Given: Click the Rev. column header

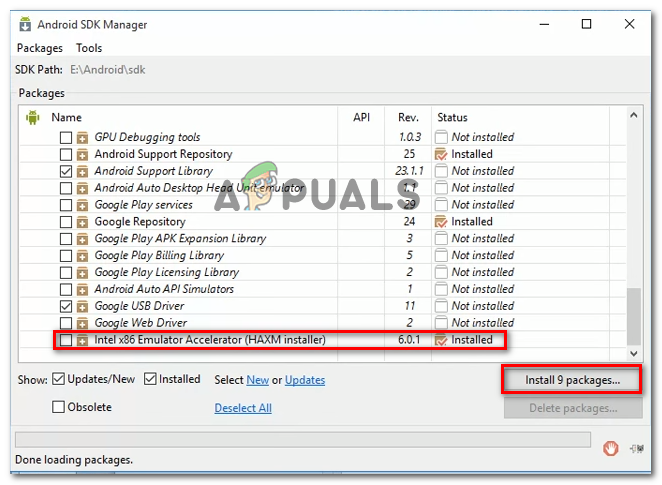Looking at the screenshot, I should [408, 117].
